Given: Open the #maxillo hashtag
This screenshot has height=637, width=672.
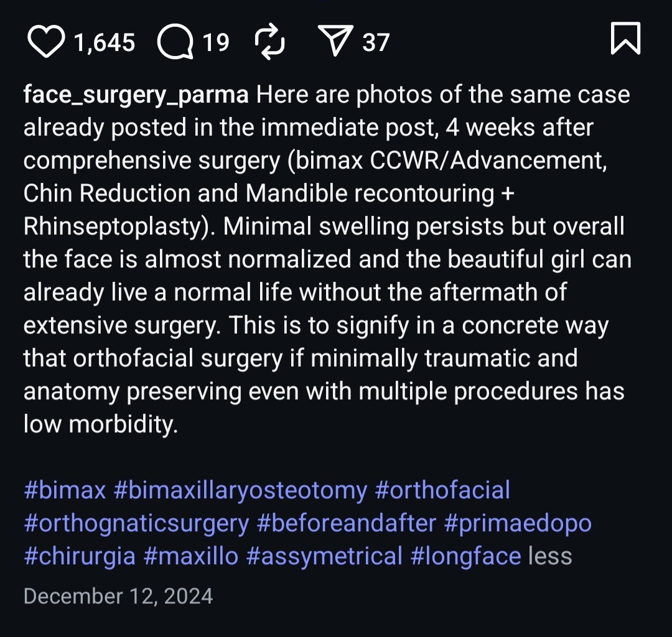Looking at the screenshot, I should click(190, 556).
